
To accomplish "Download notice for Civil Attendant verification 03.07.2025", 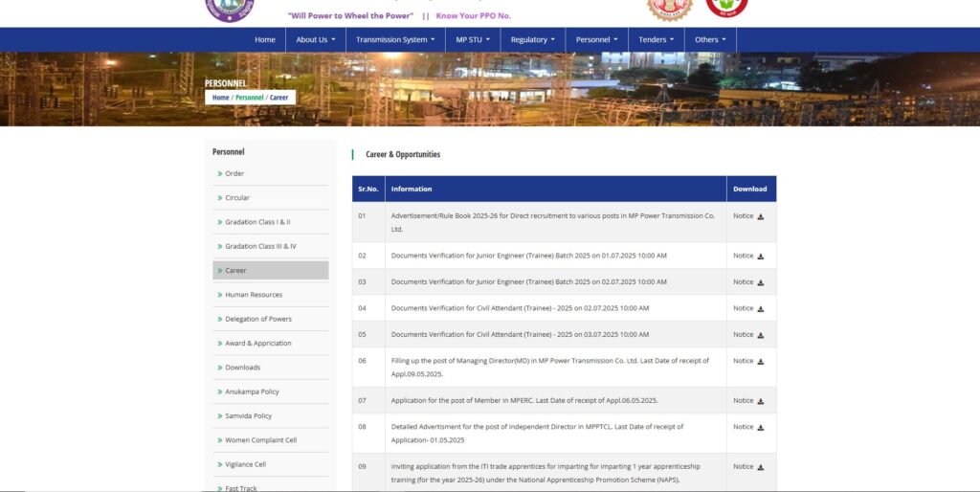I will tap(748, 335).
